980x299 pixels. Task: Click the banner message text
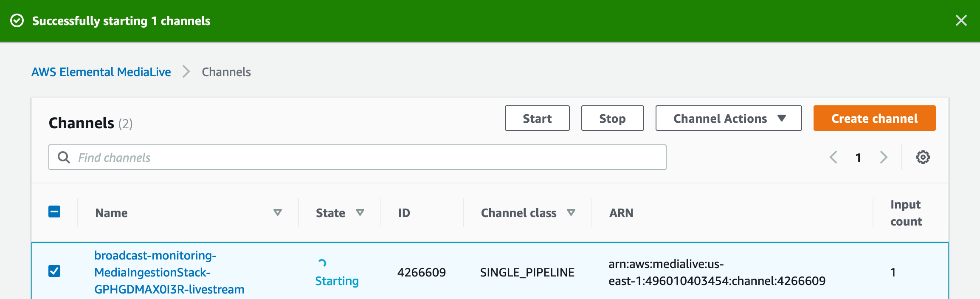click(x=121, y=21)
